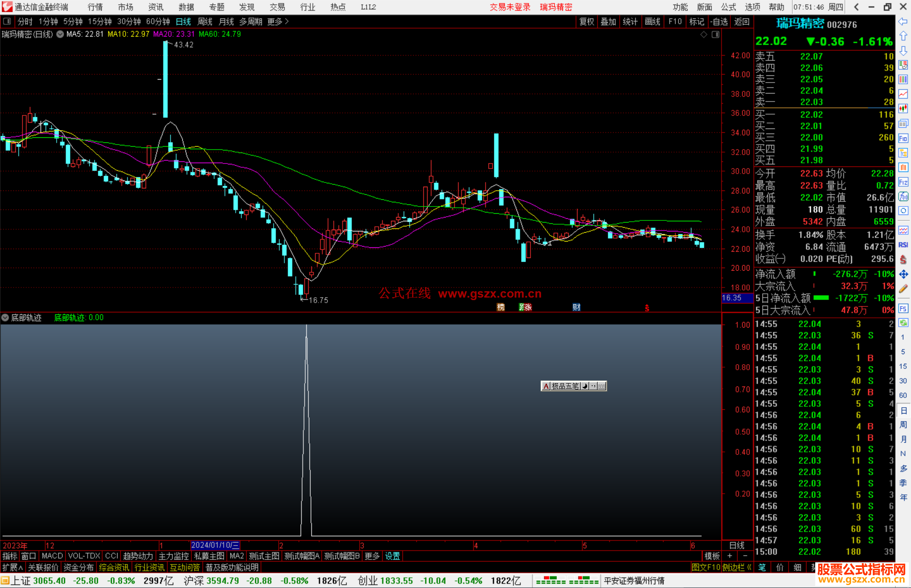Toggle the panel layout square near 分时
The height and width of the screenshot is (588, 911).
tap(7, 21)
